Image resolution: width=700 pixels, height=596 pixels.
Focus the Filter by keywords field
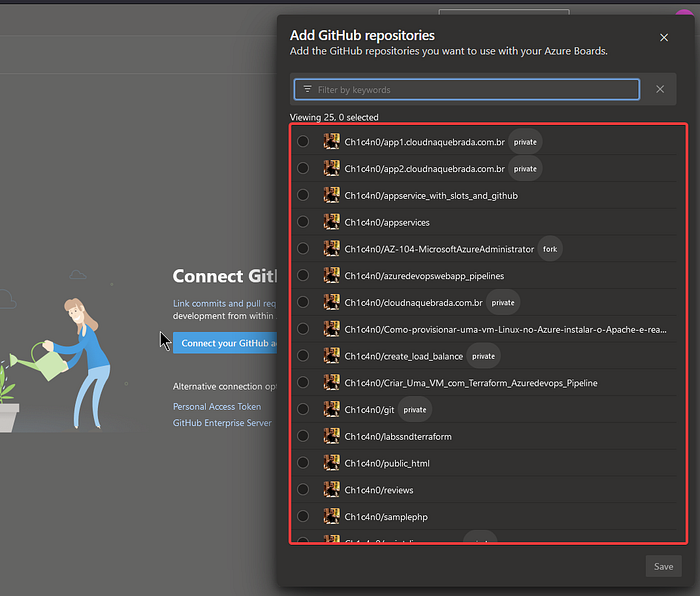click(x=467, y=89)
